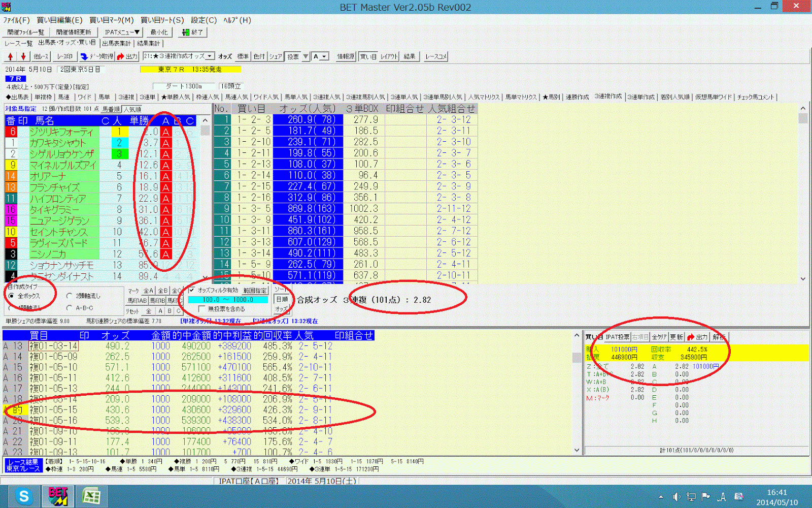Open the IPATメニュー dropdown
812x508 pixels.
(122, 32)
